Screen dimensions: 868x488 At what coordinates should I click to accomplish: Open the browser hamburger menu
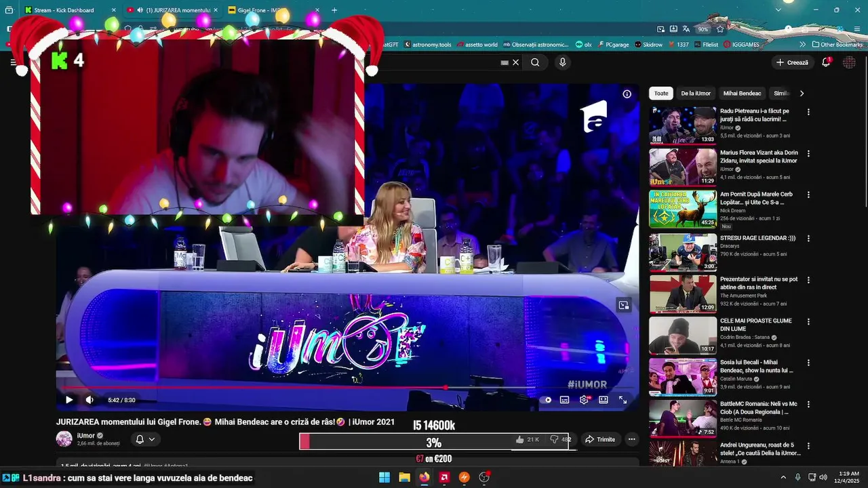[x=857, y=29]
